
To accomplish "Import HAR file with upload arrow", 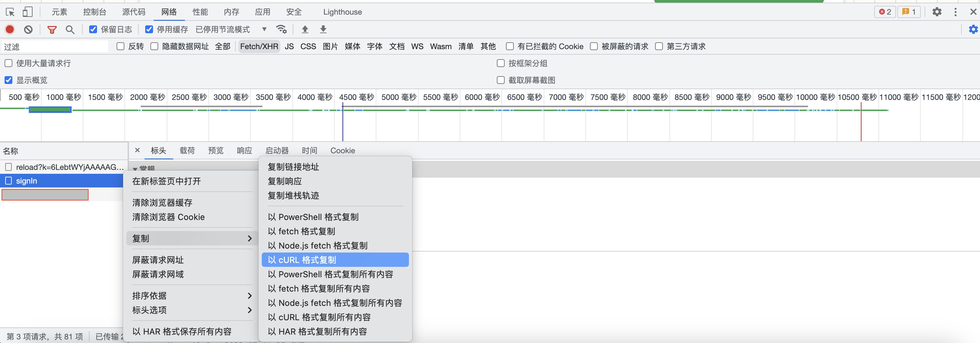I will [305, 29].
